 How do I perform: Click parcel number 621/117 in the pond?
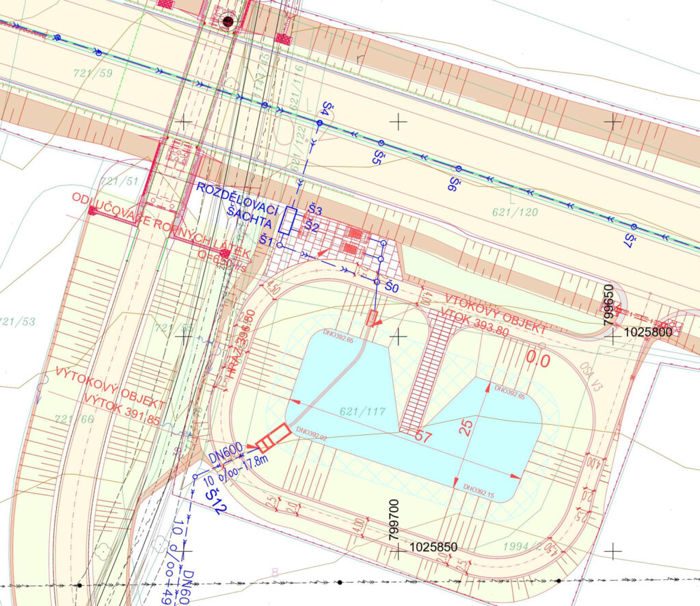coord(364,410)
